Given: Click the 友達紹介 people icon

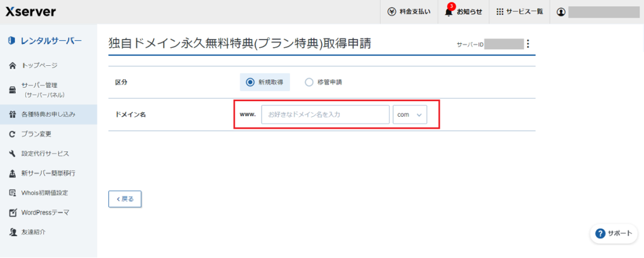Looking at the screenshot, I should (13, 232).
